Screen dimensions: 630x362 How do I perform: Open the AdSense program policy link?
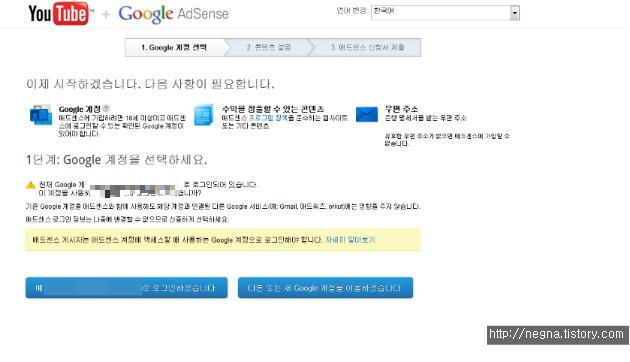268,118
